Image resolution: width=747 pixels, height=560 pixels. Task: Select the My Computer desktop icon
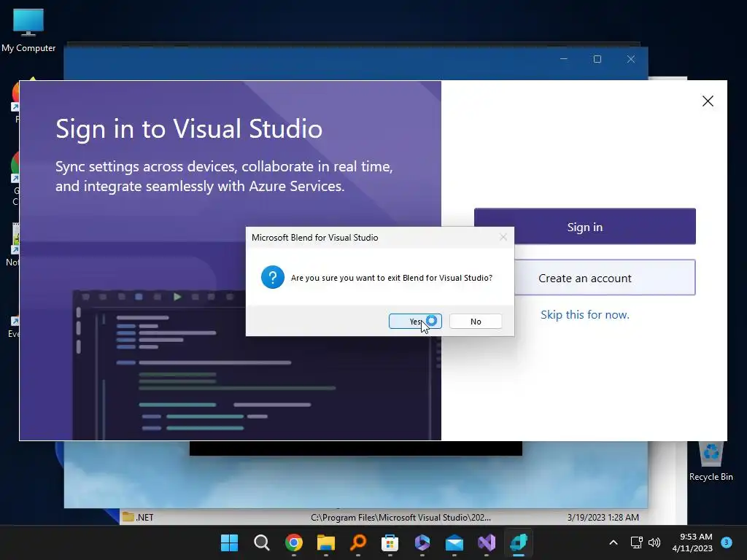point(28,31)
